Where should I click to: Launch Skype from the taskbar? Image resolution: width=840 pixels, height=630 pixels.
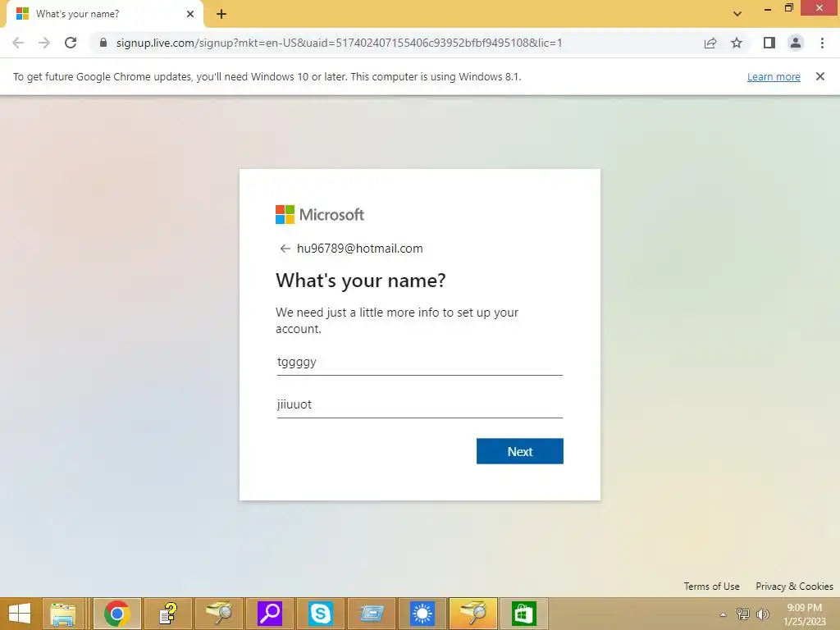pos(321,614)
